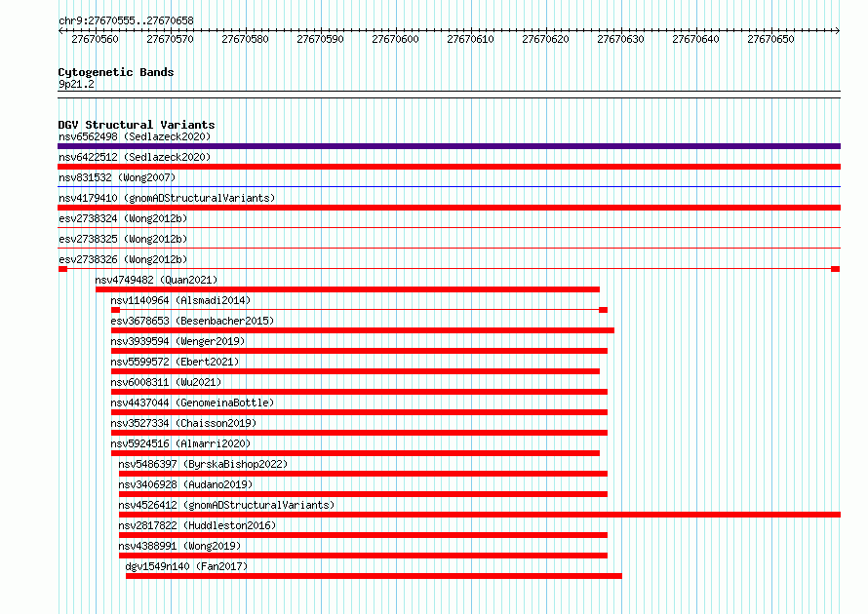Select the 9p21.2 band label

click(x=76, y=84)
